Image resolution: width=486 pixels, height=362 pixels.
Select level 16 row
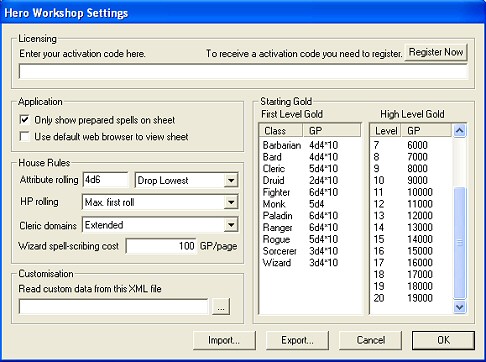412,251
